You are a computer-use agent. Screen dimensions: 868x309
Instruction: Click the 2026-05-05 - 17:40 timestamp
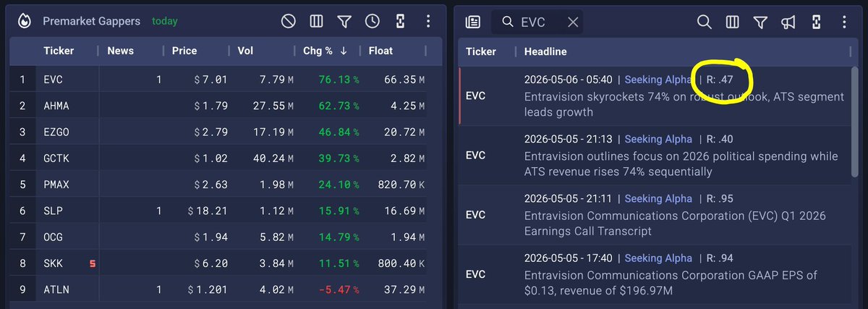pos(569,258)
